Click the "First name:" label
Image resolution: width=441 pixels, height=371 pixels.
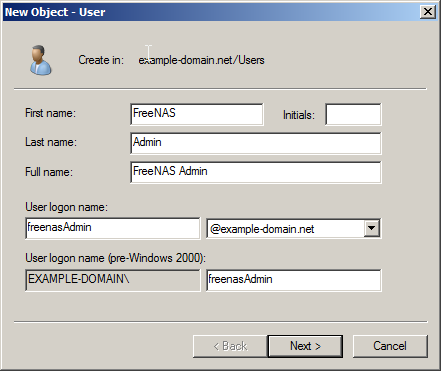50,113
